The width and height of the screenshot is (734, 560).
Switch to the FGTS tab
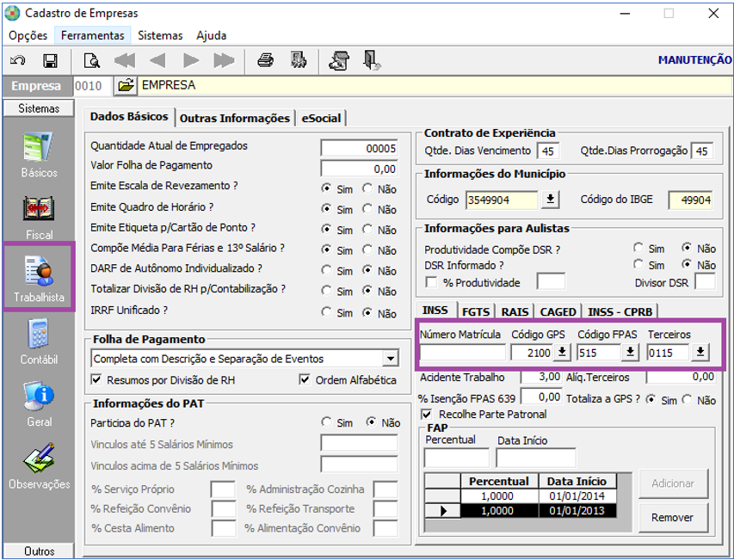click(x=476, y=311)
